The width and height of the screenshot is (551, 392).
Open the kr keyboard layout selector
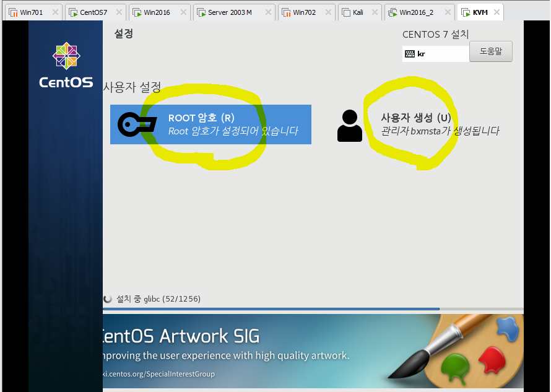tap(436, 54)
